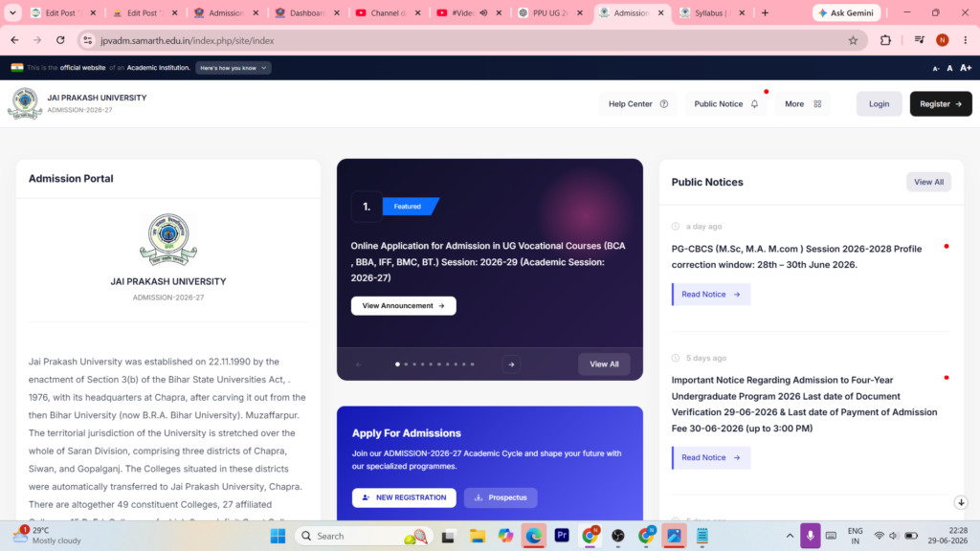Click View All in Public Notices
The height and width of the screenshot is (551, 980).
click(928, 182)
